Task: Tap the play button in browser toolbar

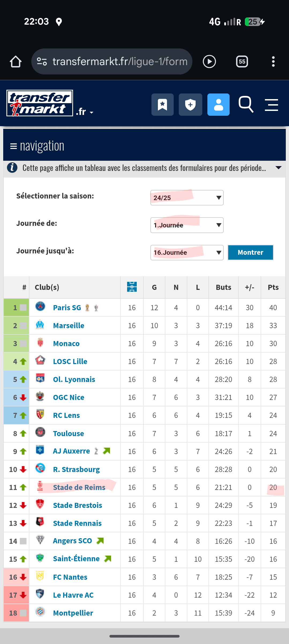Action: point(209,62)
